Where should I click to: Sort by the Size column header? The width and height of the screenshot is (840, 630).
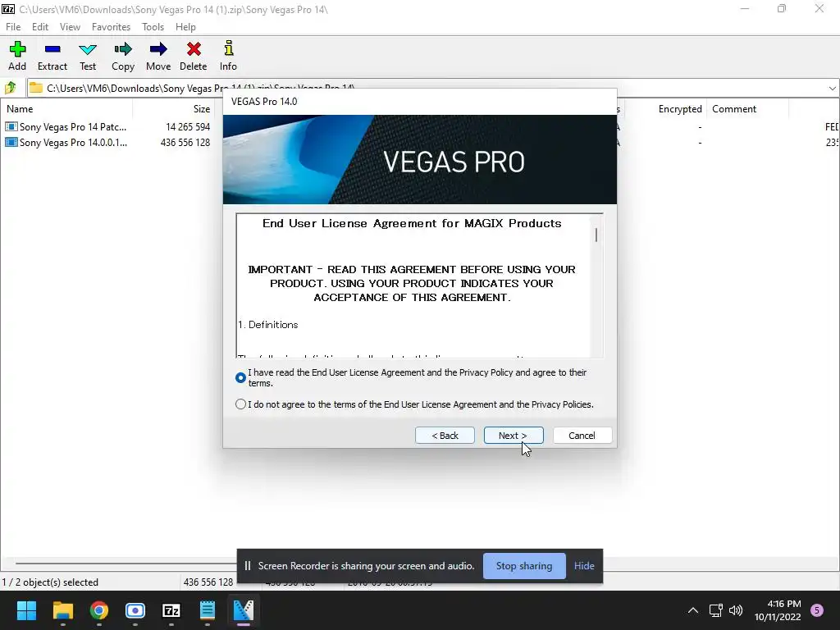pos(174,109)
